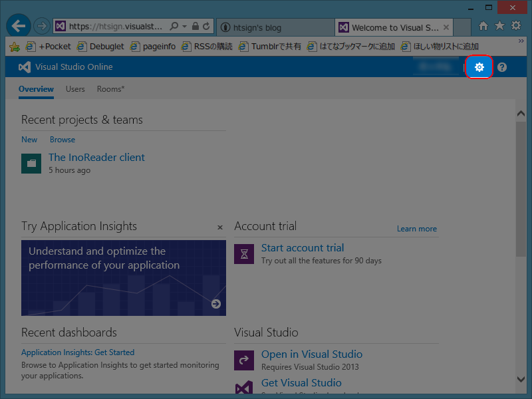Image resolution: width=532 pixels, height=399 pixels.
Task: Click the site favicon in address bar
Action: 61,26
